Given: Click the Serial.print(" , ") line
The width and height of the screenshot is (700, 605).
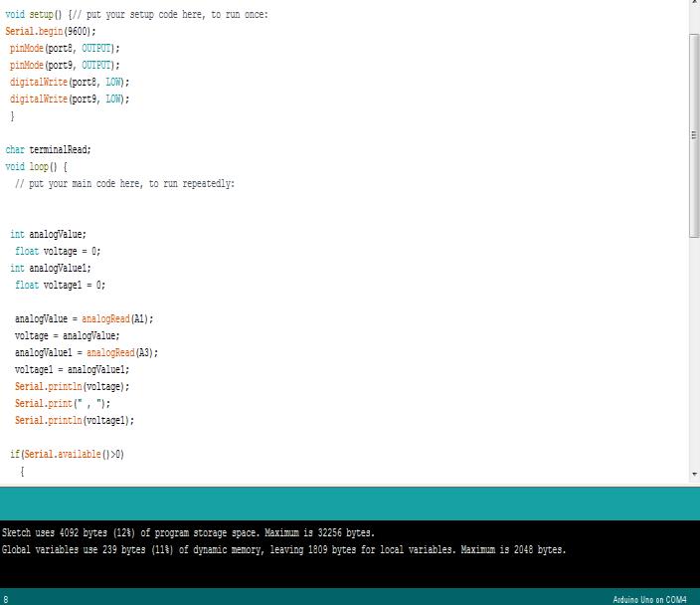Looking at the screenshot, I should pos(63,403).
